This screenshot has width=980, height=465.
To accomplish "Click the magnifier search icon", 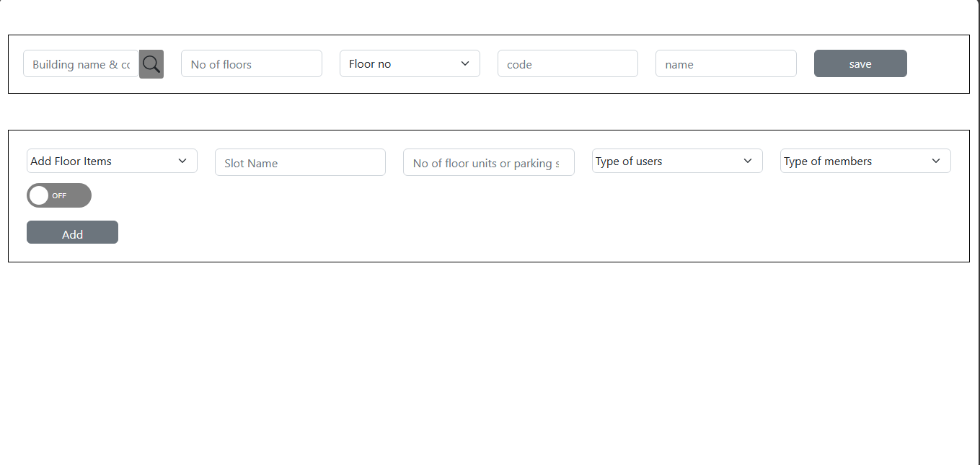I will pyautogui.click(x=151, y=63).
